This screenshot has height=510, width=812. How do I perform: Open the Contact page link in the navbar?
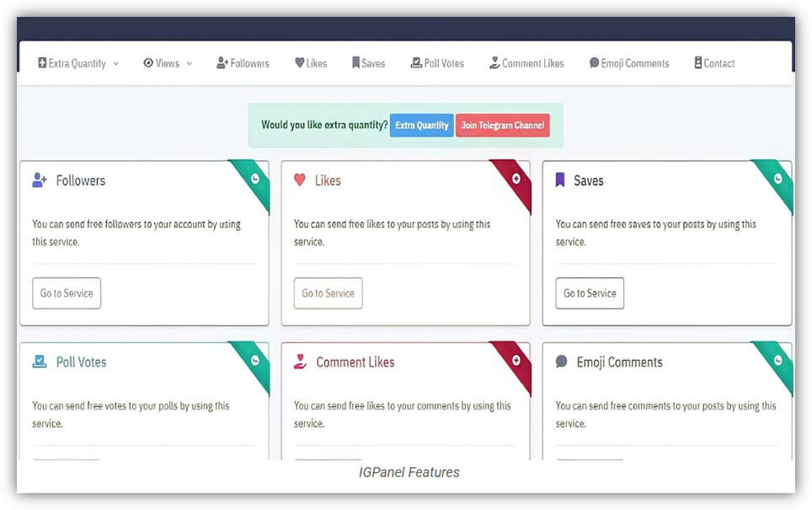(x=714, y=63)
